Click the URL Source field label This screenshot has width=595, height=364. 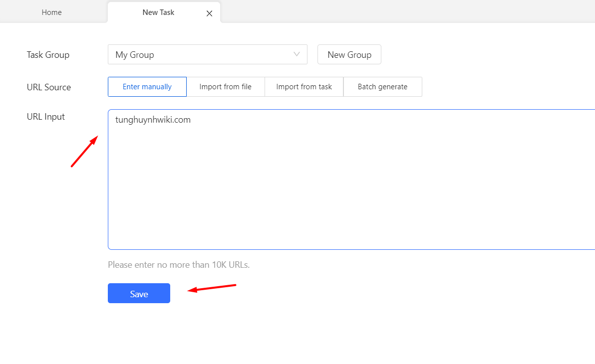click(48, 87)
